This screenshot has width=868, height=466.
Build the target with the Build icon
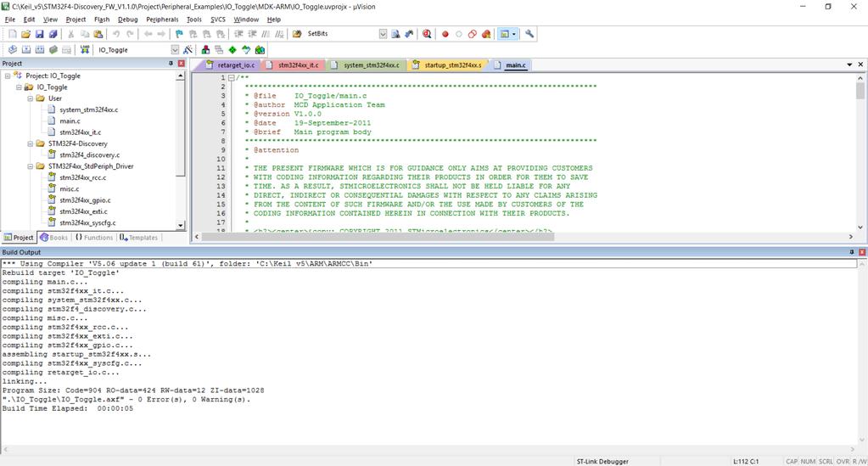pyautogui.click(x=26, y=50)
